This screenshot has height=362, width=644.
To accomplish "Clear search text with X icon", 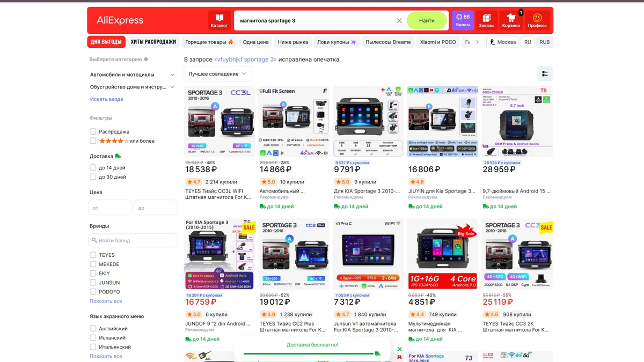I will pos(399,20).
